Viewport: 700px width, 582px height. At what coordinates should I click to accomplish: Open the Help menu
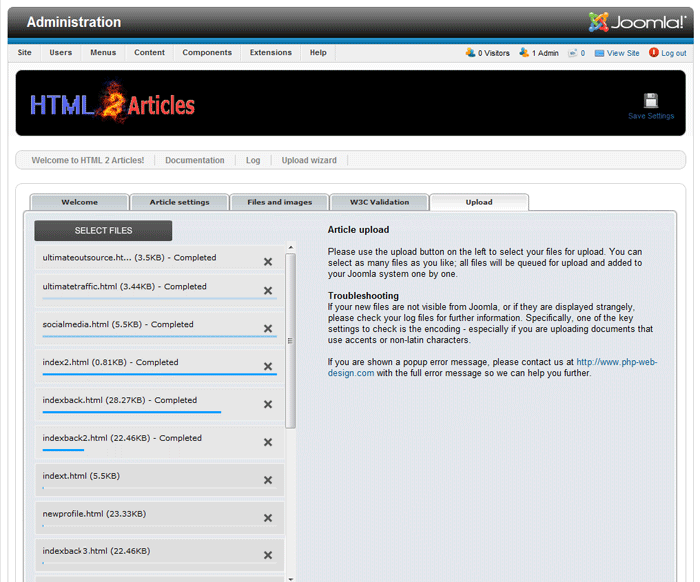click(318, 53)
